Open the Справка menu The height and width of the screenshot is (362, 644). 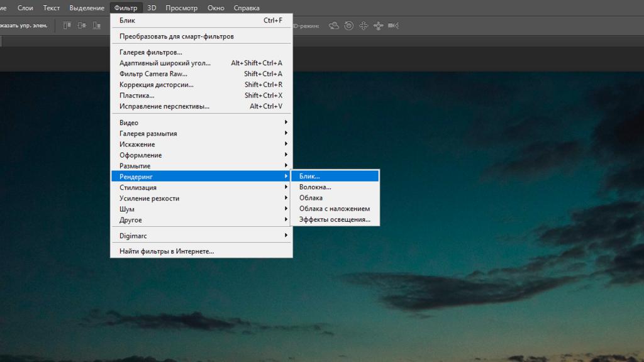pyautogui.click(x=247, y=8)
